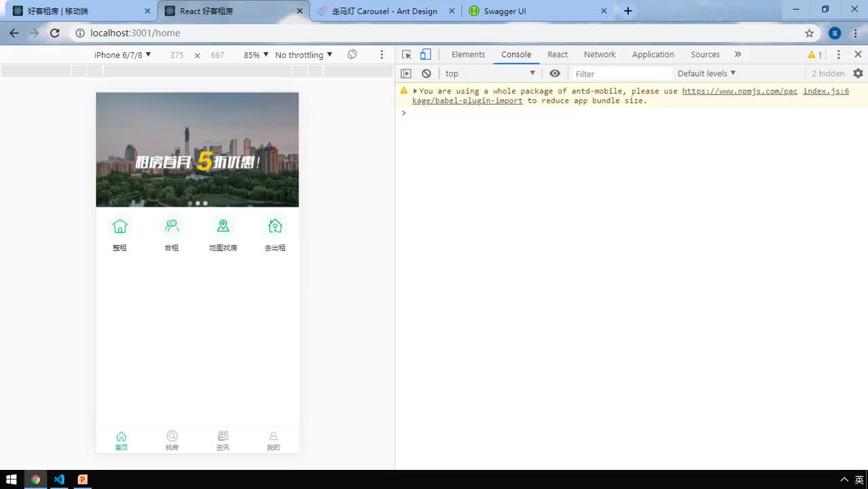This screenshot has height=489, width=868.
Task: Activate the inspect element picker
Action: [x=406, y=54]
